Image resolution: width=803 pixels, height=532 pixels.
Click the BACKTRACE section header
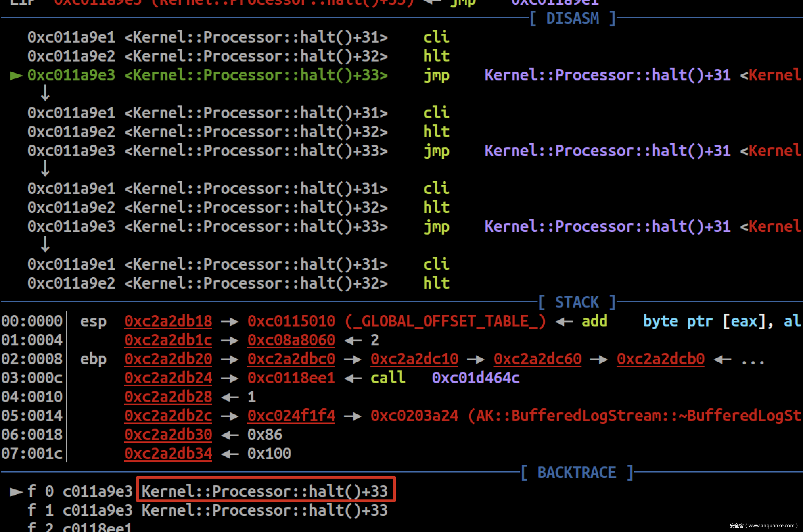577,472
